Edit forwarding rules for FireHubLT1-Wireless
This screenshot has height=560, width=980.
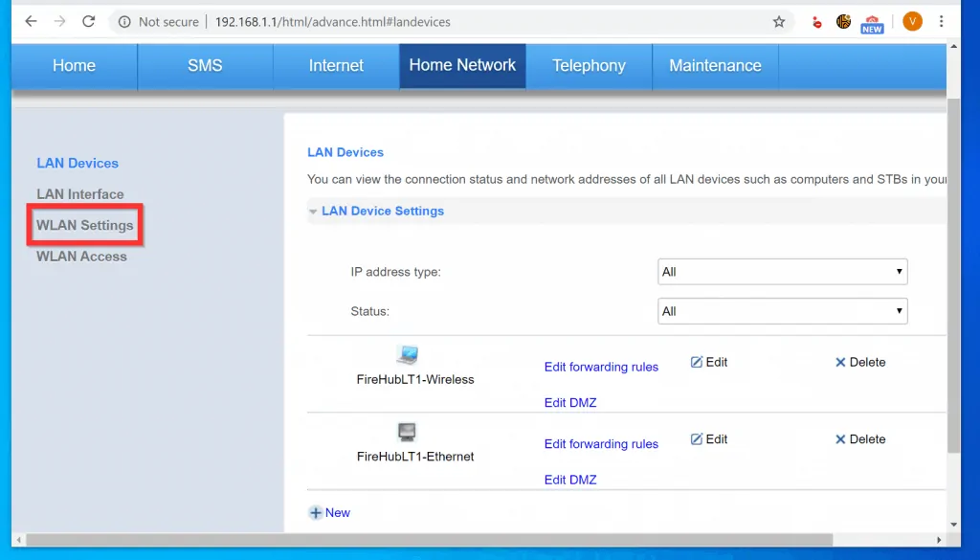(601, 367)
